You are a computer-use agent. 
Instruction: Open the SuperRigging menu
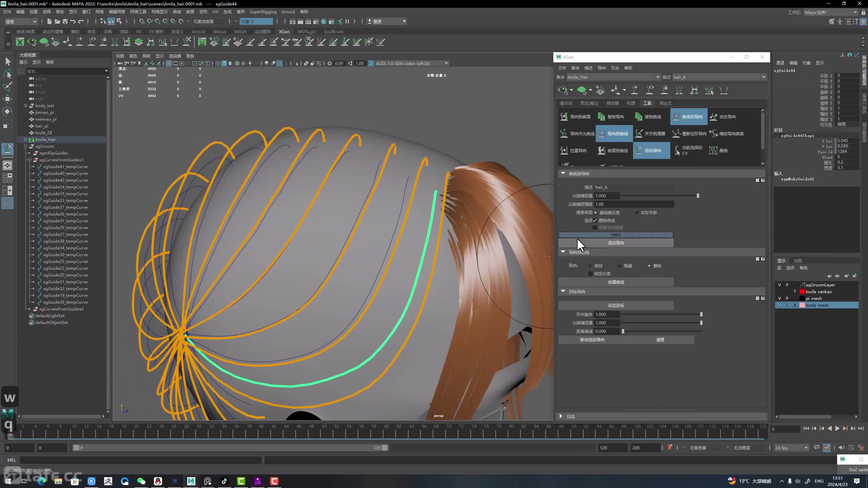(263, 12)
